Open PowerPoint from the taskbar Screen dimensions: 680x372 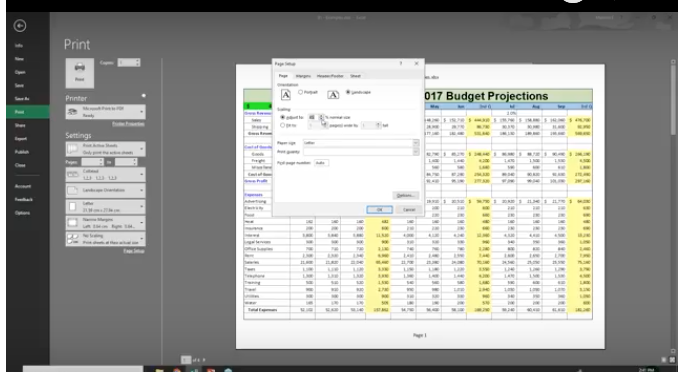(211, 370)
